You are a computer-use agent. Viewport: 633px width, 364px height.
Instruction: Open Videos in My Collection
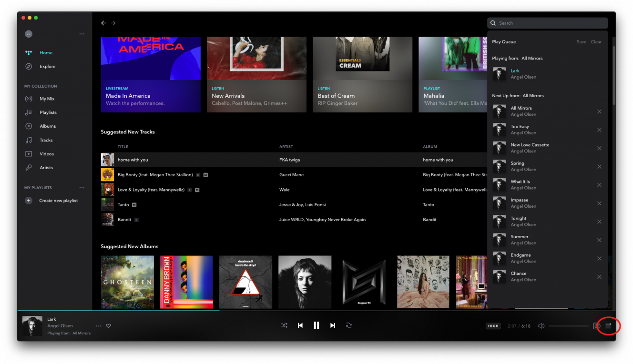pyautogui.click(x=47, y=154)
